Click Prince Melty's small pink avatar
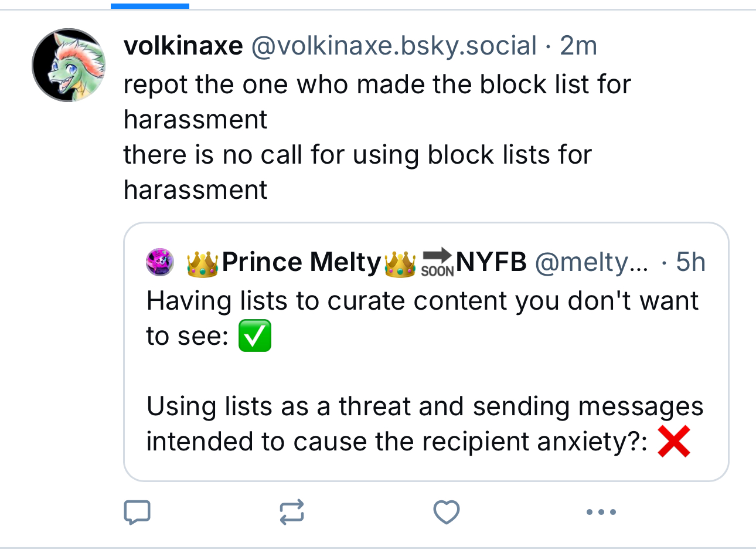Viewport: 756px width, 556px height. [160, 262]
